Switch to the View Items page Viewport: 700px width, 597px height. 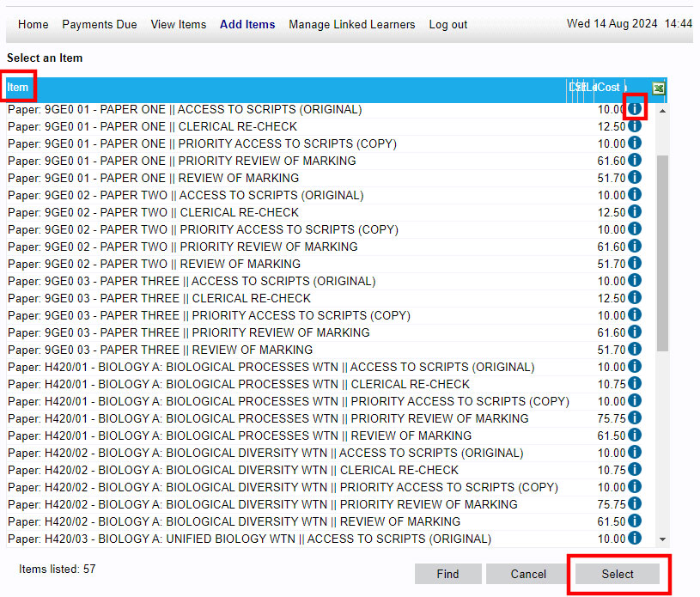pyautogui.click(x=178, y=25)
